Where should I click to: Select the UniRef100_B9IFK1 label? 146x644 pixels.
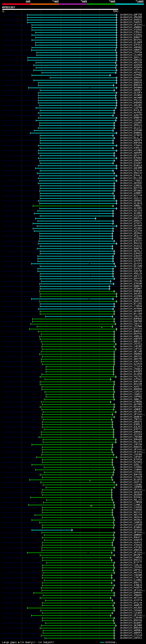131,40
